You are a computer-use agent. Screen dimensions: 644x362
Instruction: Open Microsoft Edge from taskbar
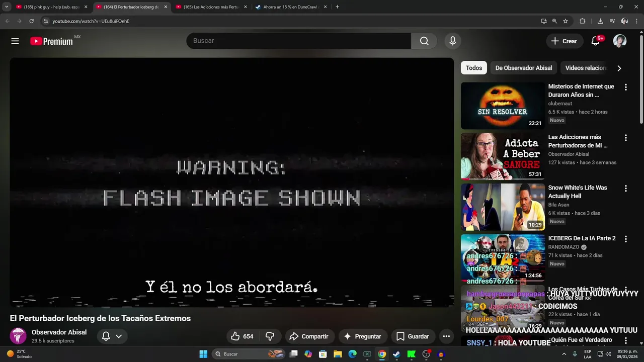click(x=352, y=354)
